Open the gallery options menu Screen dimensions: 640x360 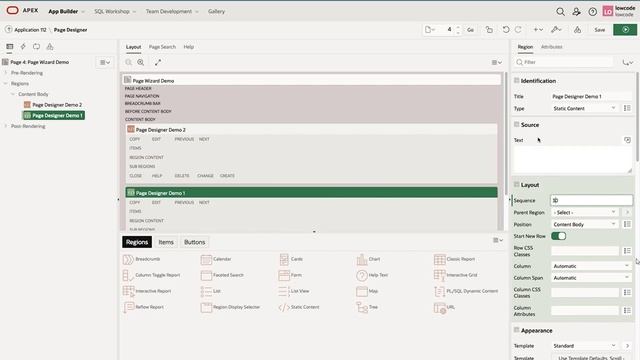[x=498, y=240]
